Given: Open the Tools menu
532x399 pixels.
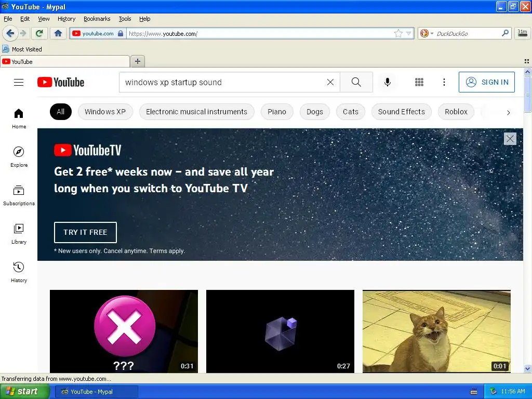Looking at the screenshot, I should pos(125,19).
